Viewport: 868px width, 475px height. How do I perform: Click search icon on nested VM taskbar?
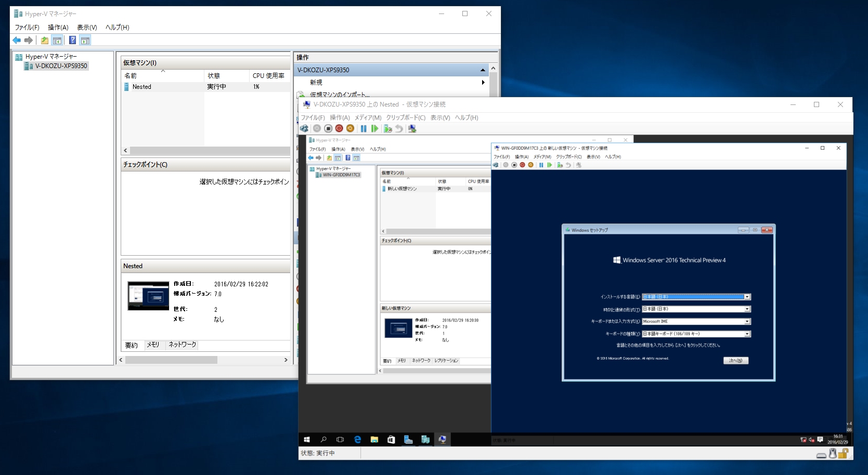point(323,439)
